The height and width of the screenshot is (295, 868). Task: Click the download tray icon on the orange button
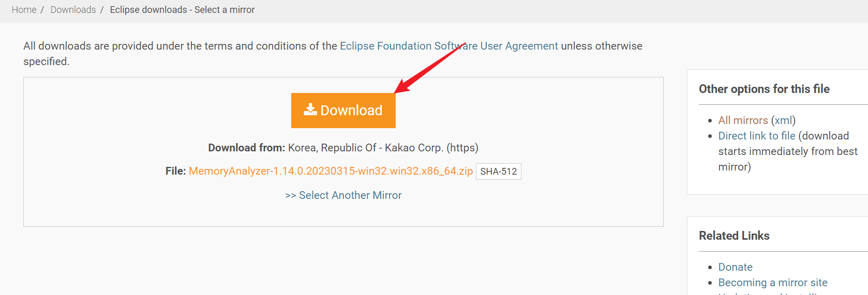310,110
